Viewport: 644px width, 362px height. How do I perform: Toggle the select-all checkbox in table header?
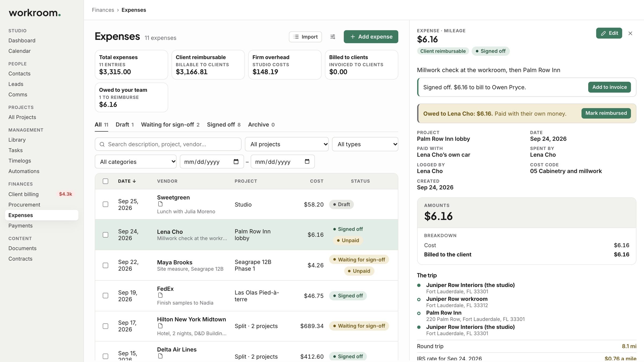tap(105, 181)
